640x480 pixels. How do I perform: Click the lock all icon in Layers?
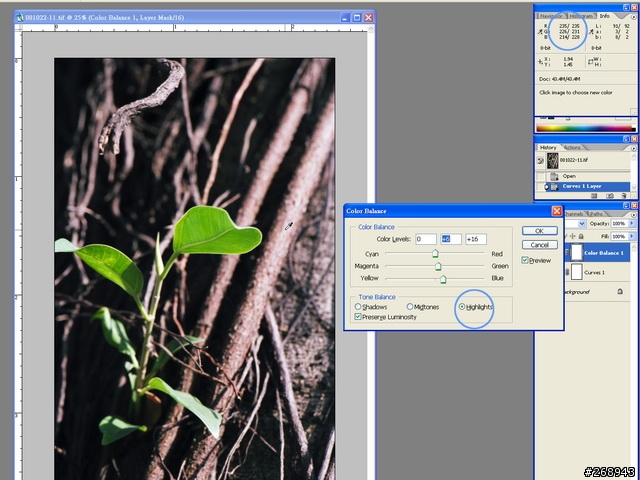click(x=581, y=236)
